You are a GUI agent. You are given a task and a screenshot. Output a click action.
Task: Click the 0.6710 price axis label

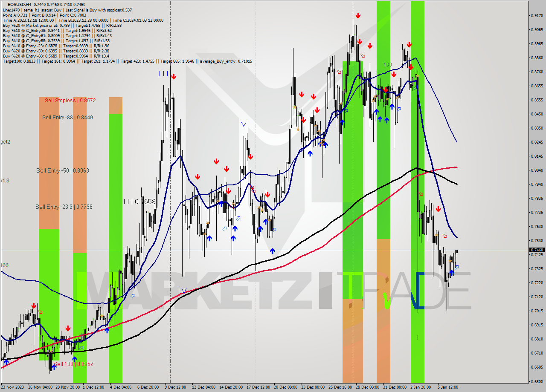point(537,353)
